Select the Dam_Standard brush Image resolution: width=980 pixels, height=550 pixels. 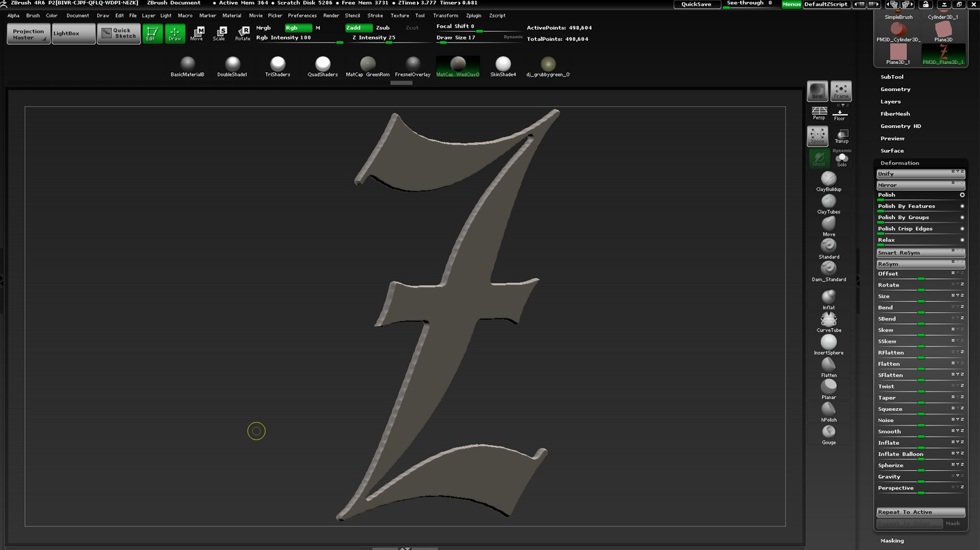(828, 269)
